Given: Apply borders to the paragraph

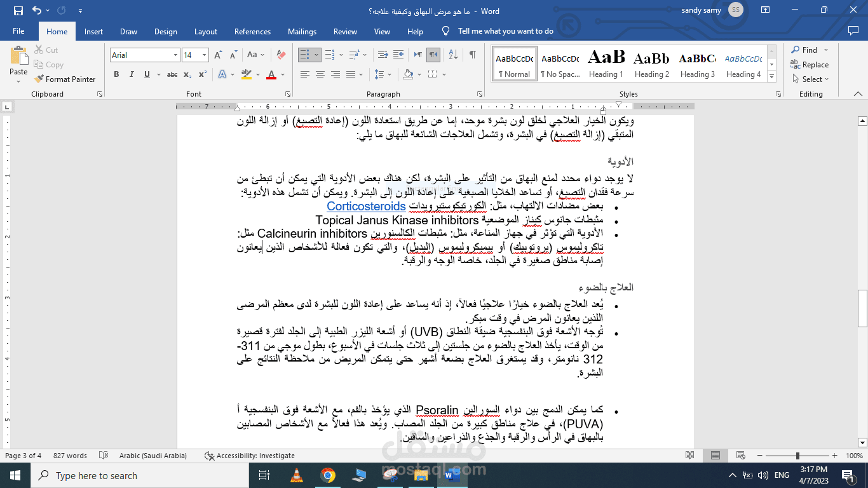Looking at the screenshot, I should tap(432, 74).
